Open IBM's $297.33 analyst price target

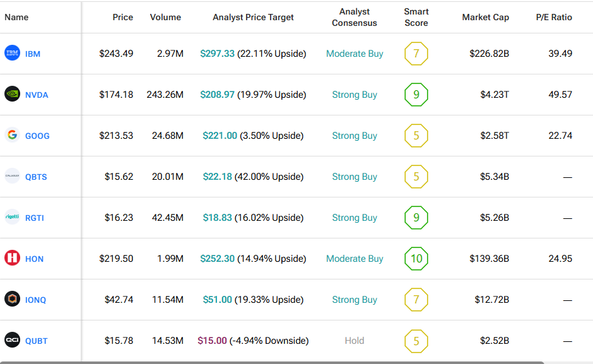click(217, 54)
